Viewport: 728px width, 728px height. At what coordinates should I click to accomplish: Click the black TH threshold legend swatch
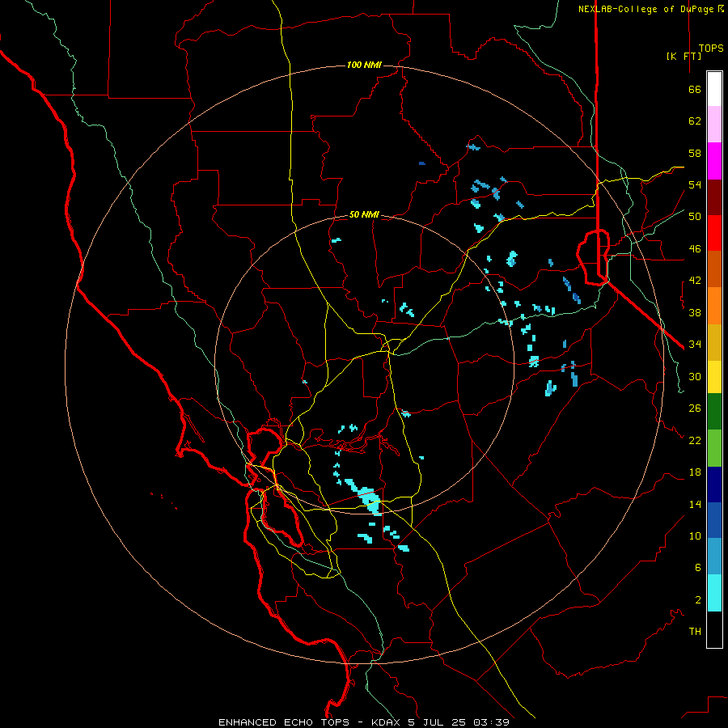(x=714, y=629)
